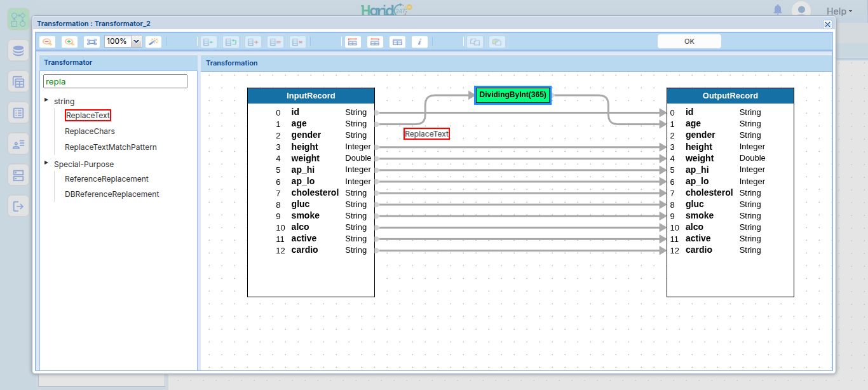Viewport: 868px width, 390px height.
Task: Click the user profile card sidebar icon
Action: [18, 144]
